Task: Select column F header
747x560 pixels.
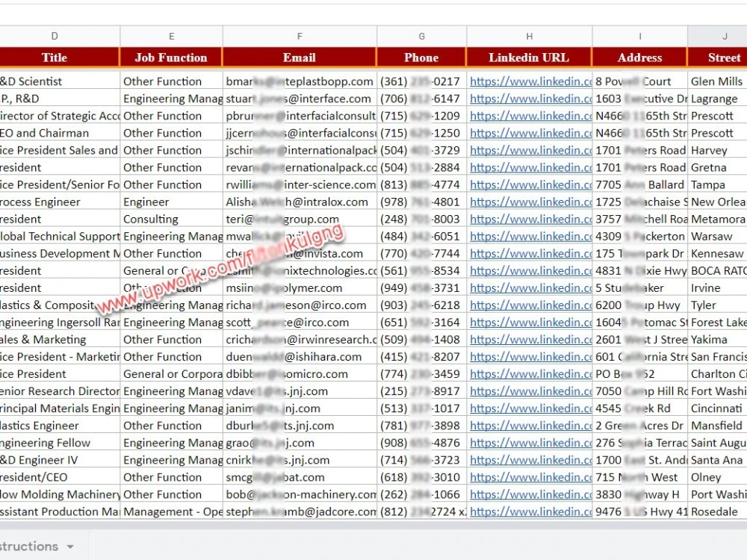Action: [x=300, y=36]
